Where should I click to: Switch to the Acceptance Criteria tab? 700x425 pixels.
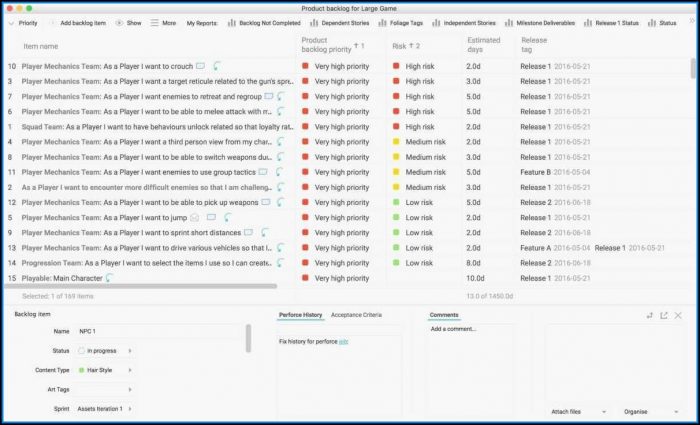(x=356, y=315)
